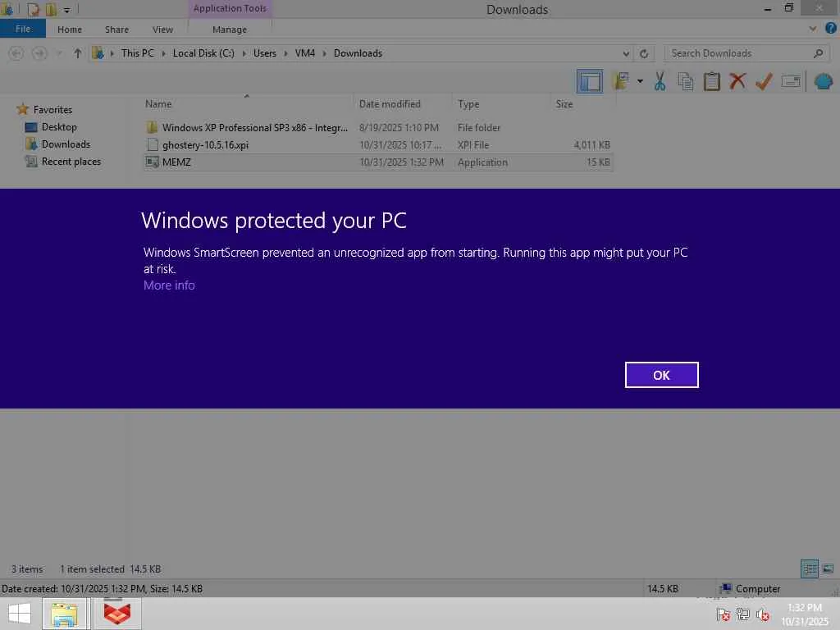Viewport: 840px width, 630px height.
Task: Switch to the Home ribbon tab
Action: point(70,30)
